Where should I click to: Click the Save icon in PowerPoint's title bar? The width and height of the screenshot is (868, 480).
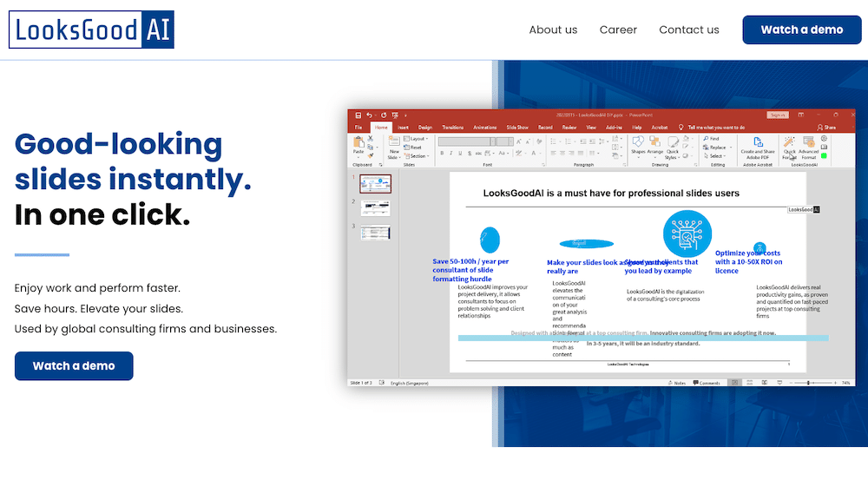click(358, 115)
